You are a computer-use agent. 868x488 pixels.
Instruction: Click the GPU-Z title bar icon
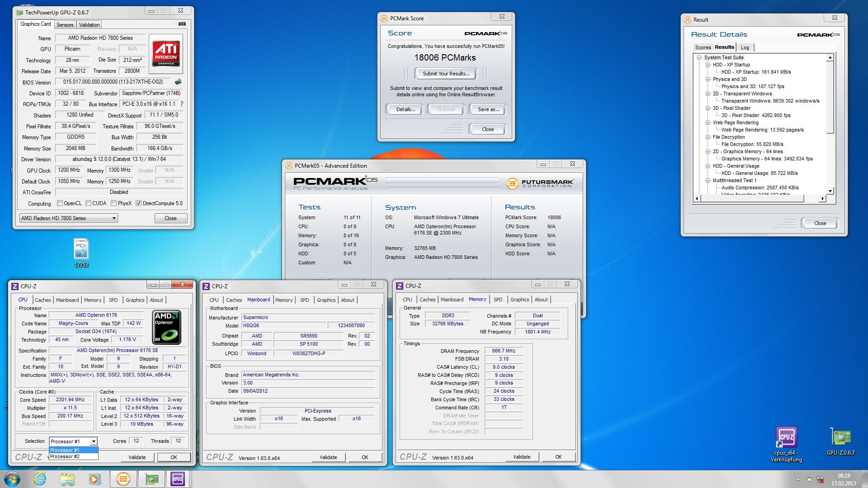tap(19, 12)
